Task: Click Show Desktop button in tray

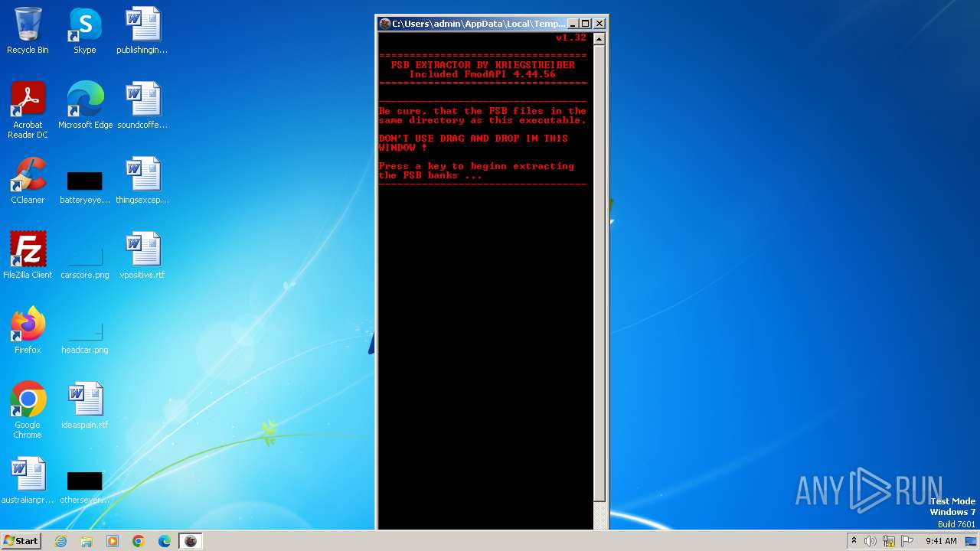Action: (x=972, y=541)
